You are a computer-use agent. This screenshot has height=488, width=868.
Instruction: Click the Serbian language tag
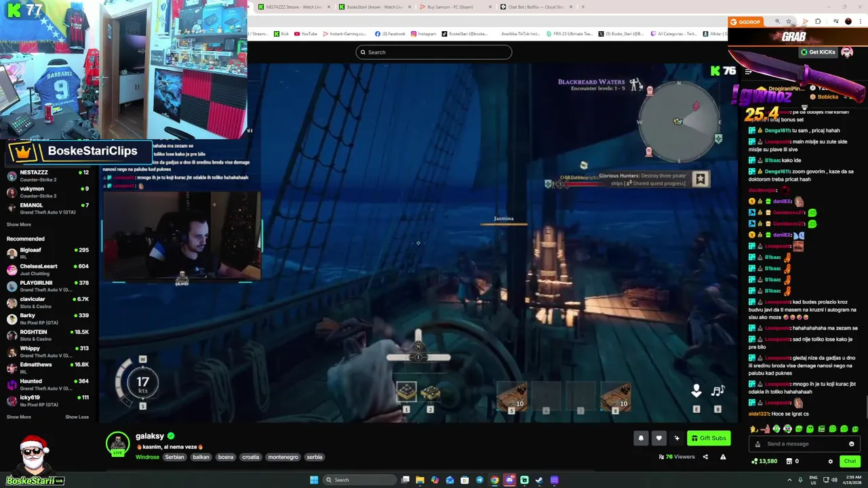pyautogui.click(x=174, y=457)
